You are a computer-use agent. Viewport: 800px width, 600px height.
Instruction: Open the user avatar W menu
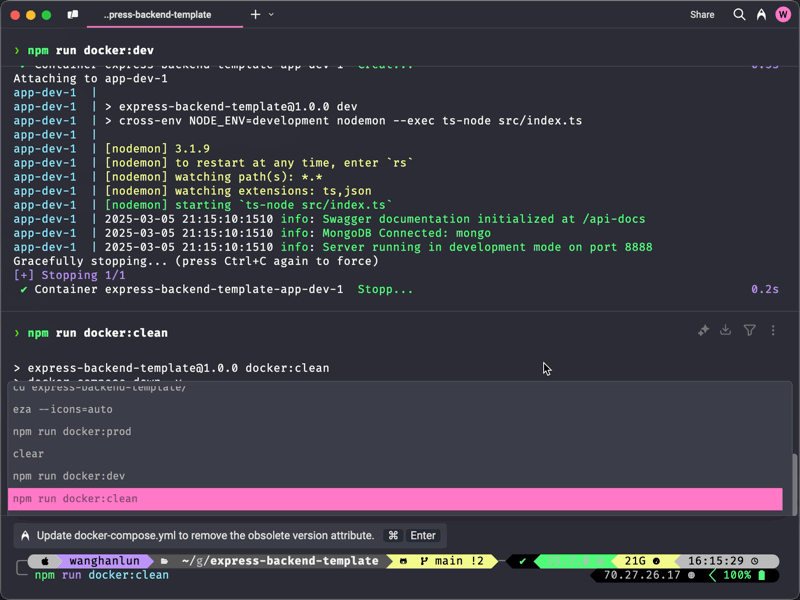coord(783,14)
